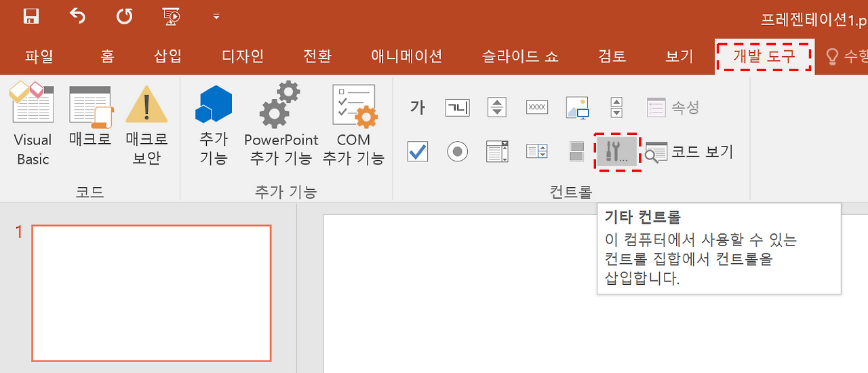The height and width of the screenshot is (373, 868).
Task: Switch to the 삽입 tab
Action: (168, 56)
